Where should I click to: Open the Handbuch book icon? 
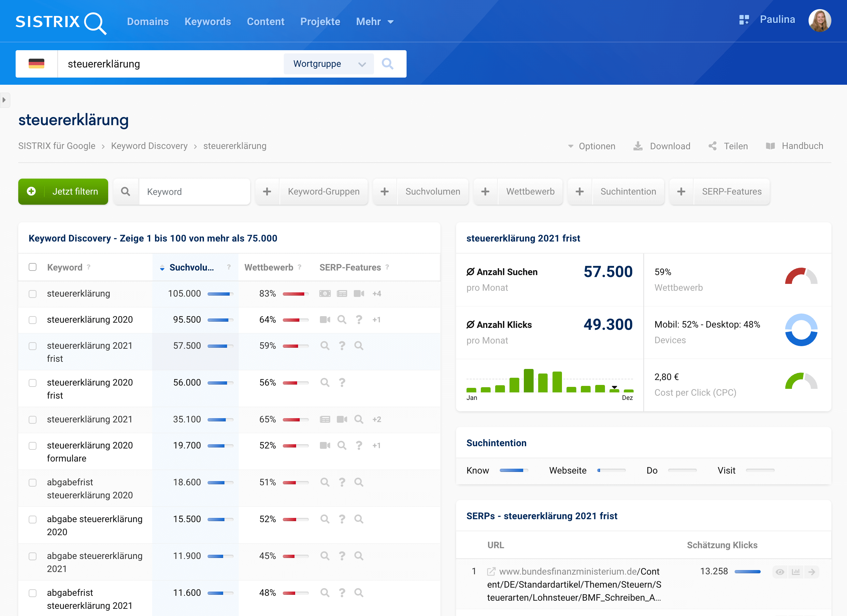click(770, 146)
